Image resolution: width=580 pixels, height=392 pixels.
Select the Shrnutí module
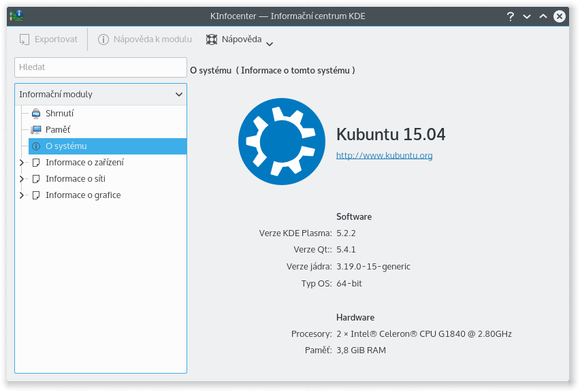tap(59, 113)
